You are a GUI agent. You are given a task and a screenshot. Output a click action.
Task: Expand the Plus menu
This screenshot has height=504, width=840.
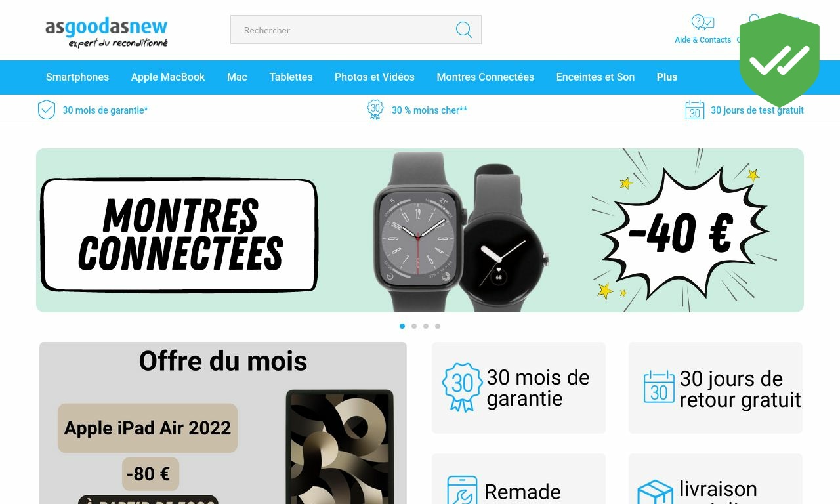click(x=667, y=77)
